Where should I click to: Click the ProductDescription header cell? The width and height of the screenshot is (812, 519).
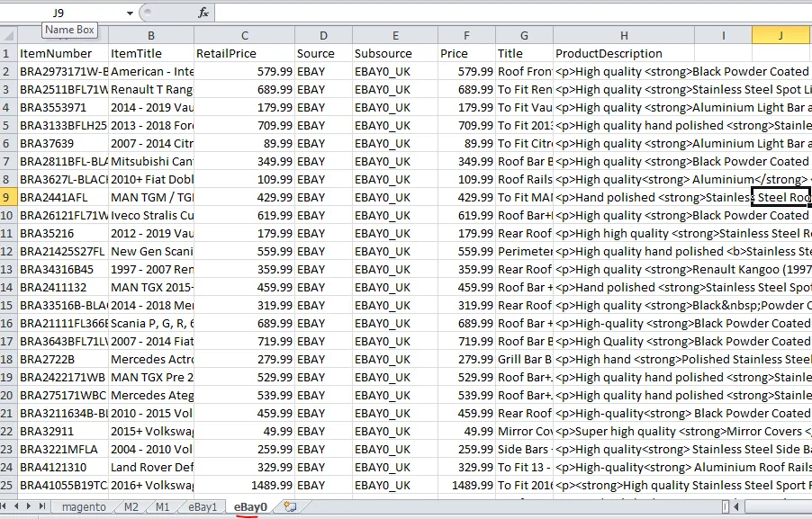[x=624, y=53]
